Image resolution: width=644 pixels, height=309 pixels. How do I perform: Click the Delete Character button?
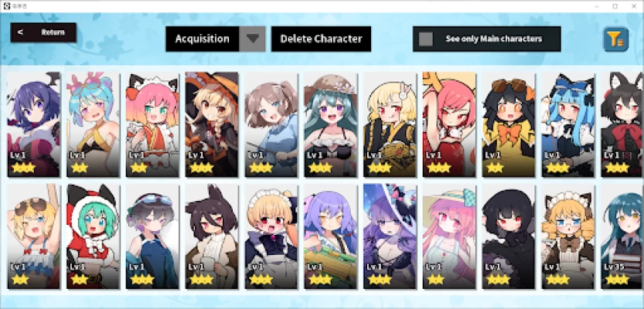[321, 39]
